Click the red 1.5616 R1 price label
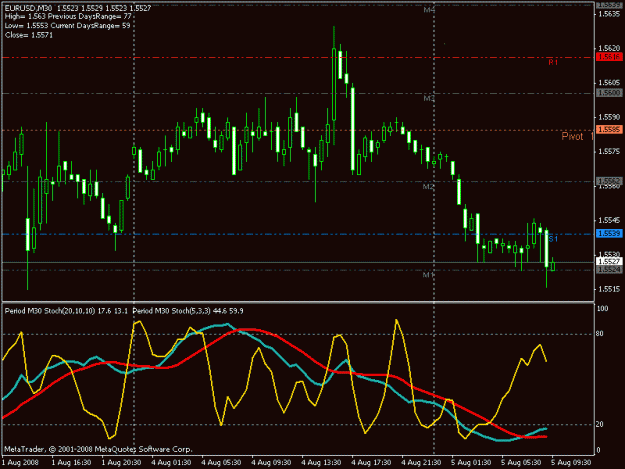The height and width of the screenshot is (469, 625). coord(609,57)
